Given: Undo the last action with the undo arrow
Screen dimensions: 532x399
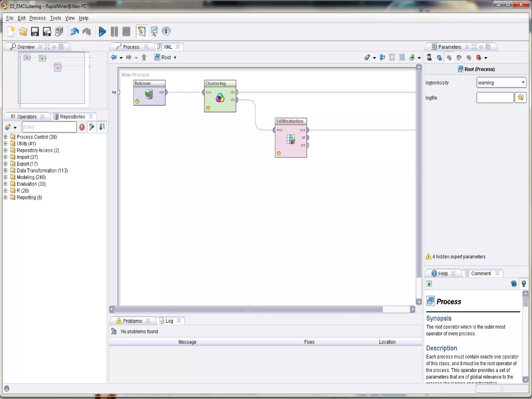Looking at the screenshot, I should point(75,31).
